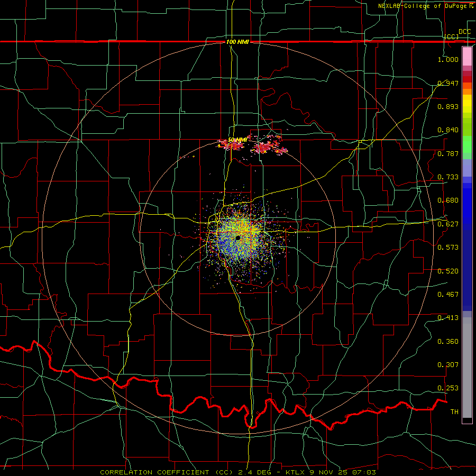The height and width of the screenshot is (476, 476).
Task: Click the correlation coefficient caption at bottom
Action: click(x=238, y=472)
